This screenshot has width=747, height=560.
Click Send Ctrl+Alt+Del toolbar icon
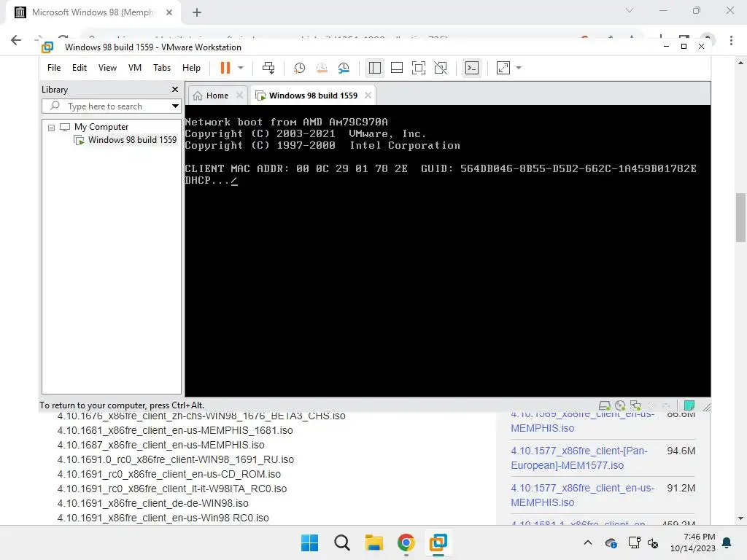(x=268, y=68)
